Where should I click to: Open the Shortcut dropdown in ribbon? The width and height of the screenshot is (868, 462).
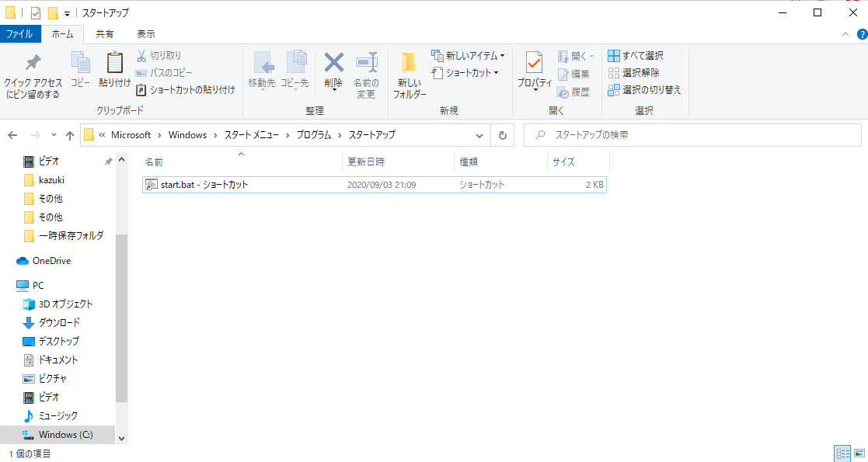(465, 72)
